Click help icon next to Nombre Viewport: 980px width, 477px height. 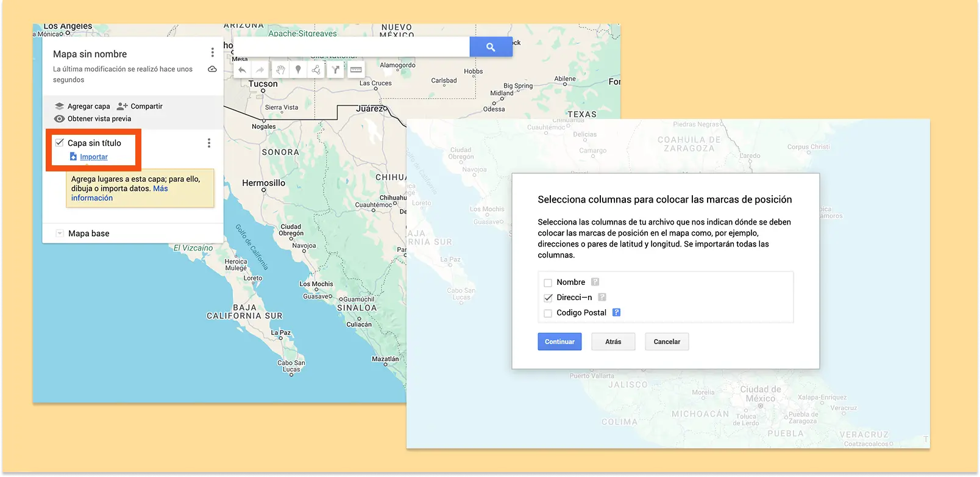point(595,282)
